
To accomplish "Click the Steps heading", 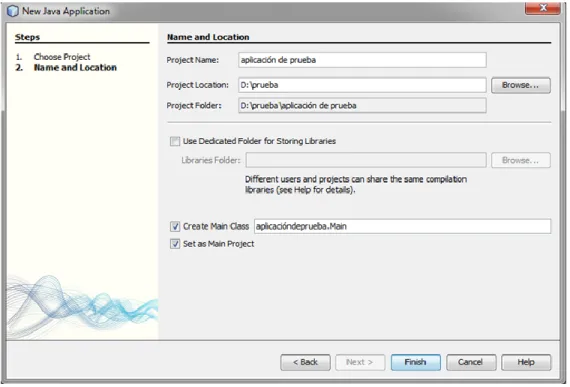I will (x=27, y=37).
